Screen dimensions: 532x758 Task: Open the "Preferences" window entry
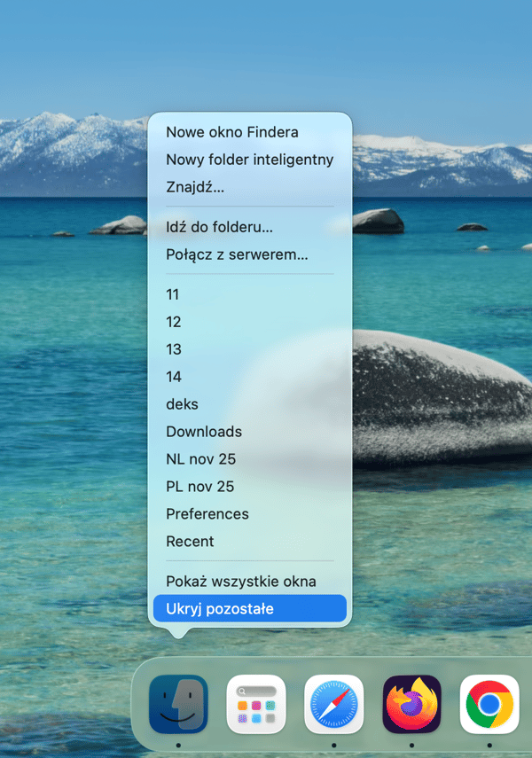pos(207,514)
